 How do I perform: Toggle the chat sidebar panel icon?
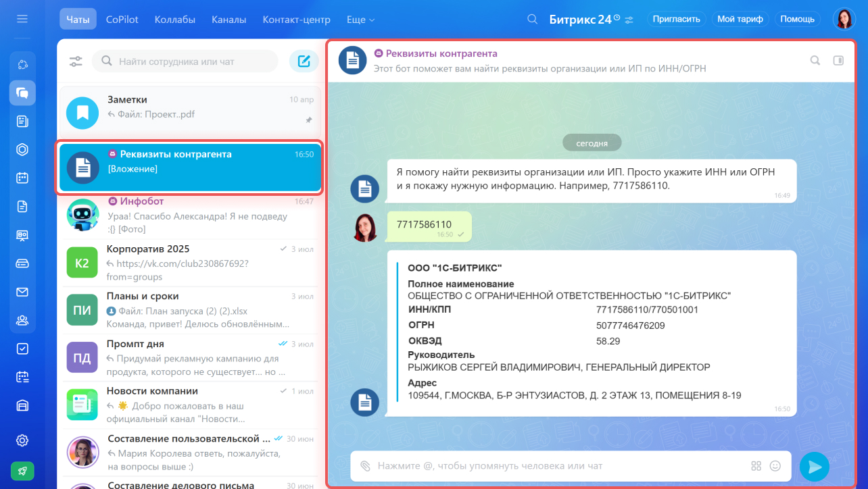click(x=838, y=60)
